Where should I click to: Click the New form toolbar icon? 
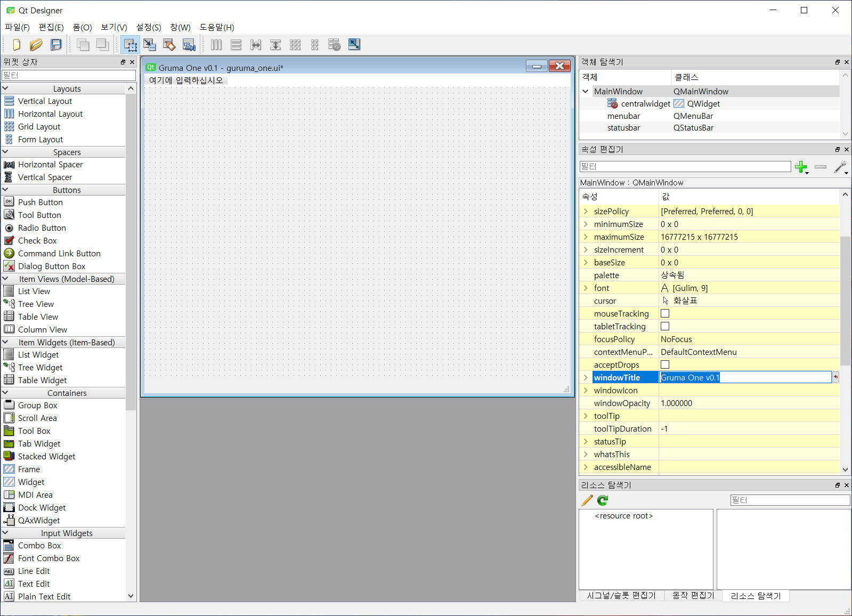[x=17, y=45]
